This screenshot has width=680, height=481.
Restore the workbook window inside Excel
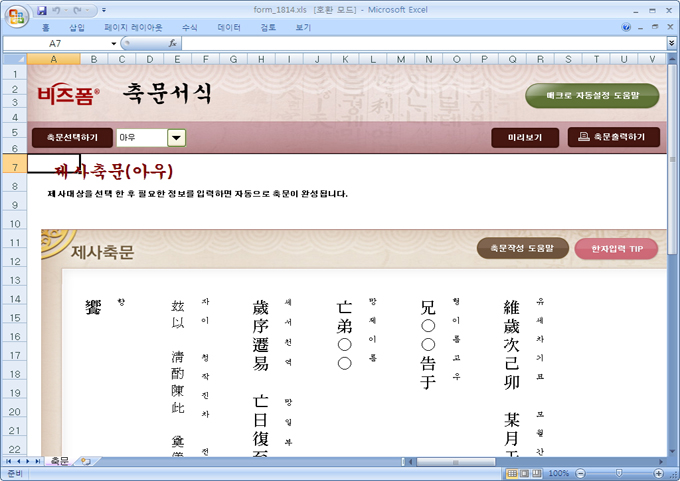655,27
